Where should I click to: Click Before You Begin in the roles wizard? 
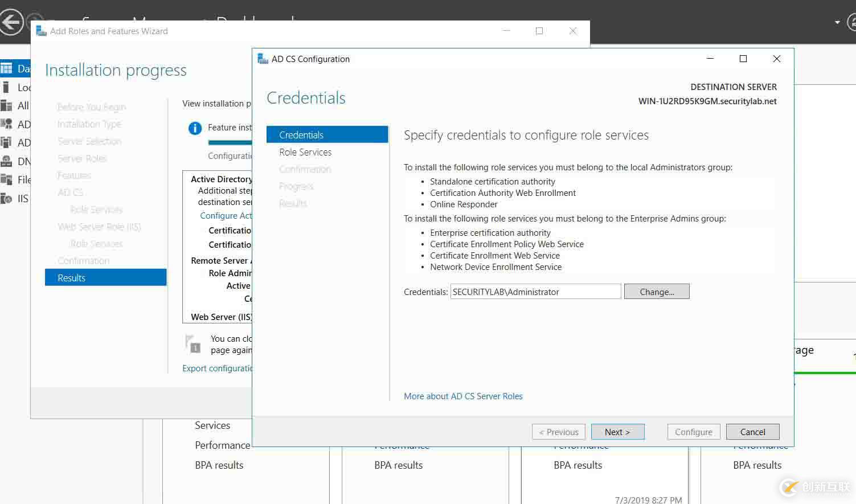coord(92,107)
